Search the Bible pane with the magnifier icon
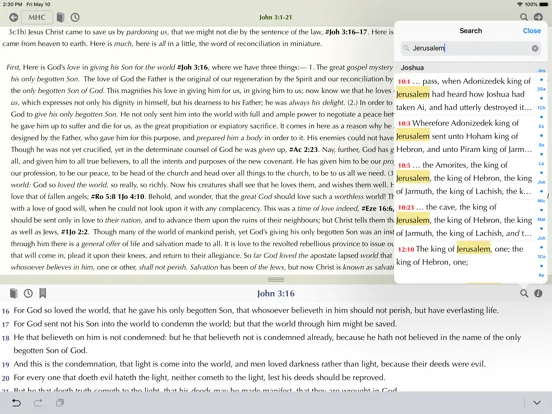Screen dimensions: 552x414 pyautogui.click(x=524, y=293)
